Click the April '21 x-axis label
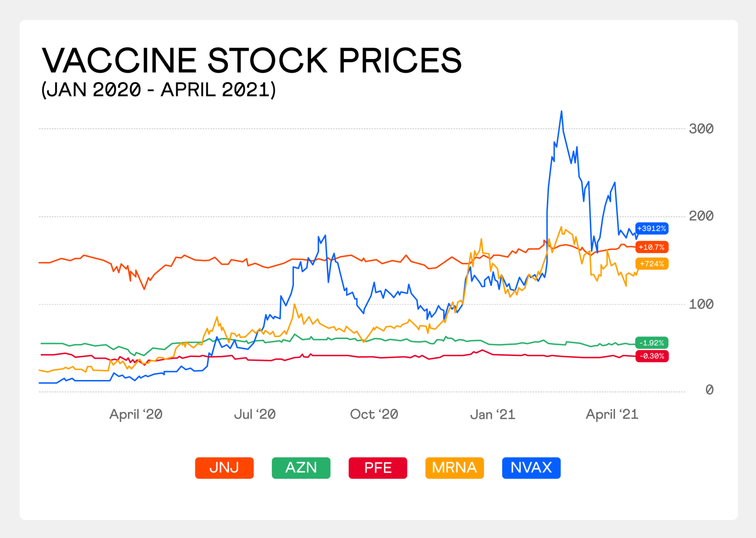The width and height of the screenshot is (756, 538). tap(612, 414)
